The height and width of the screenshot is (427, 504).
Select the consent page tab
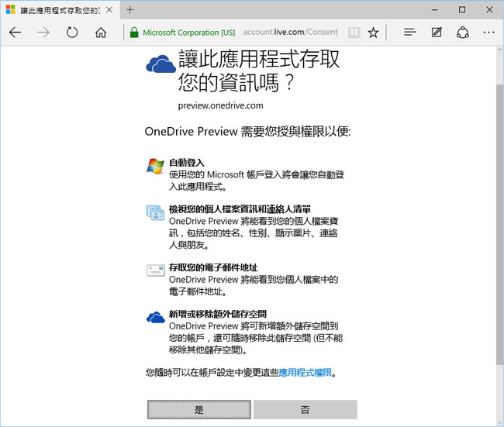(x=60, y=10)
